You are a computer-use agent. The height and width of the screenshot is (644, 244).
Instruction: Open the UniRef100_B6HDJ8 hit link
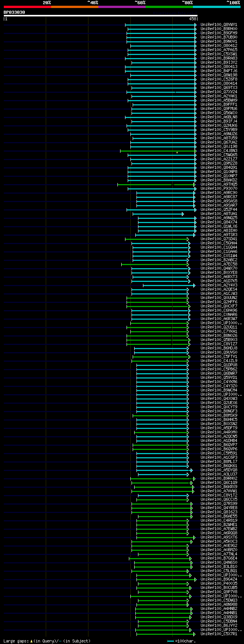pyautogui.click(x=219, y=348)
